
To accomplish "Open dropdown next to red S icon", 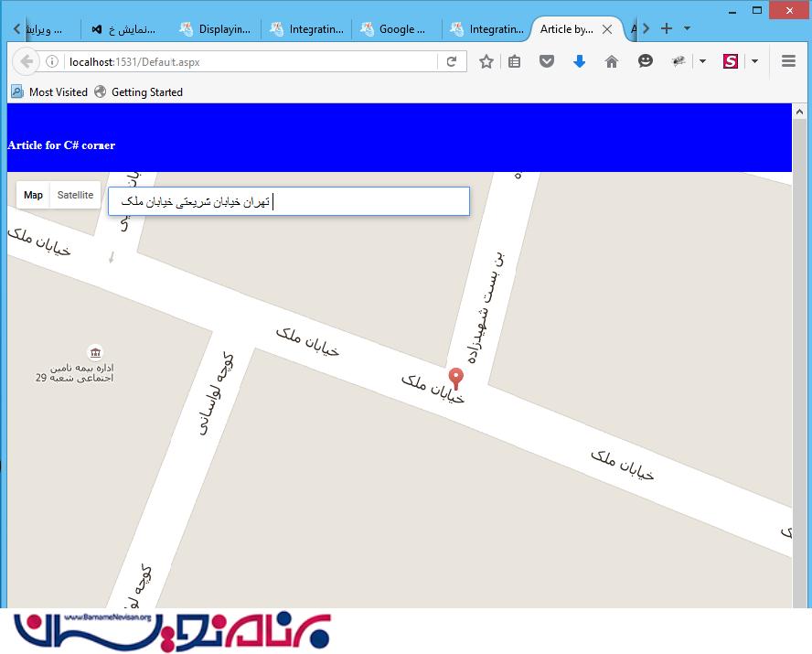I will (x=754, y=61).
